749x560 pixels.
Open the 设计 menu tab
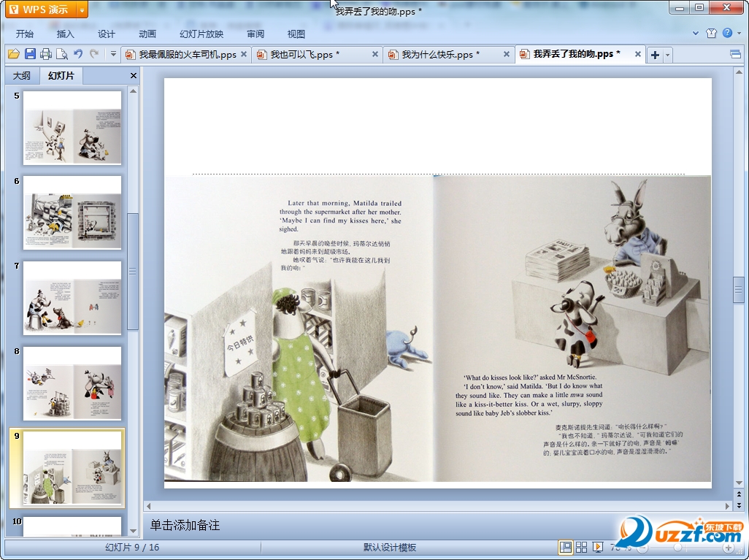[x=106, y=34]
